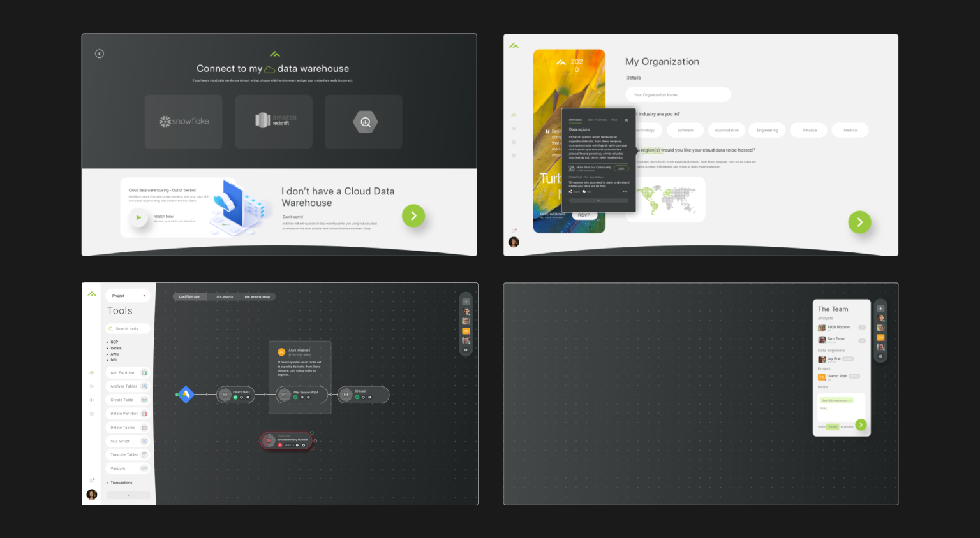Click the blue diamond start node
The image size is (980, 538).
pos(186,395)
